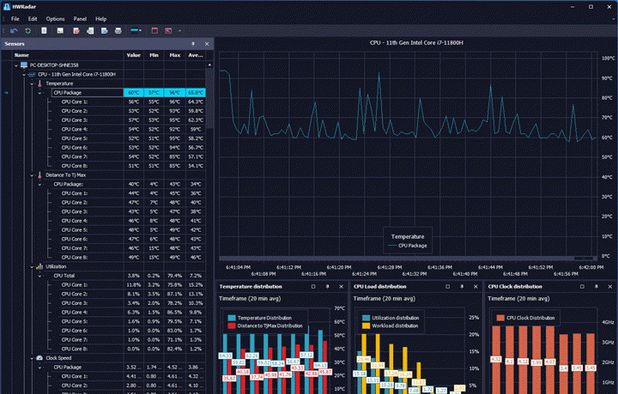Click the screenshot image toolbar icon
The height and width of the screenshot is (394, 618).
60,30
